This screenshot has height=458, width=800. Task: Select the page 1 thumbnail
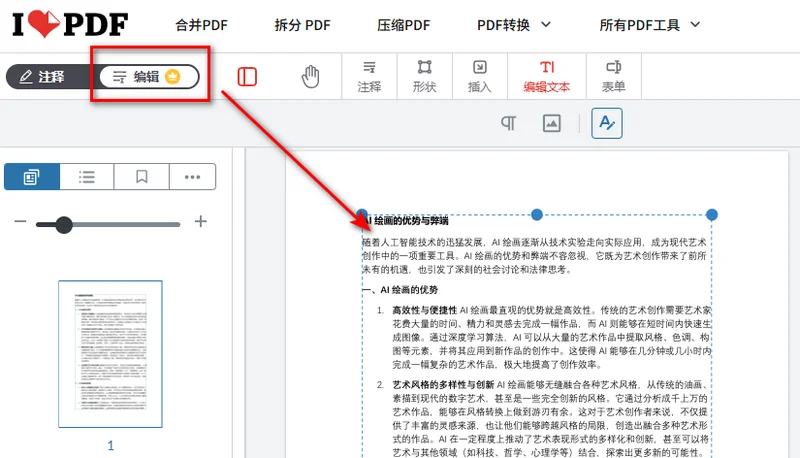click(110, 354)
